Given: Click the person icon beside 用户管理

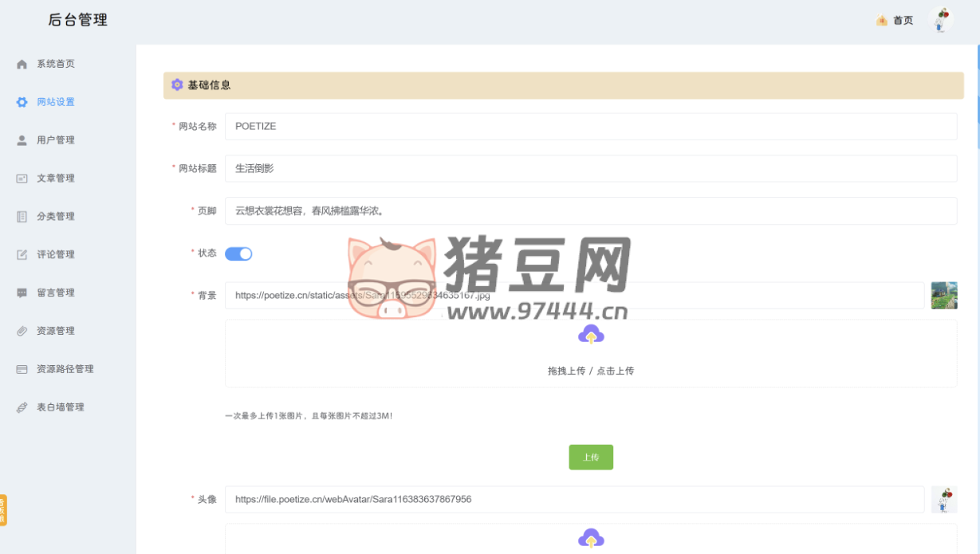Looking at the screenshot, I should coord(22,140).
